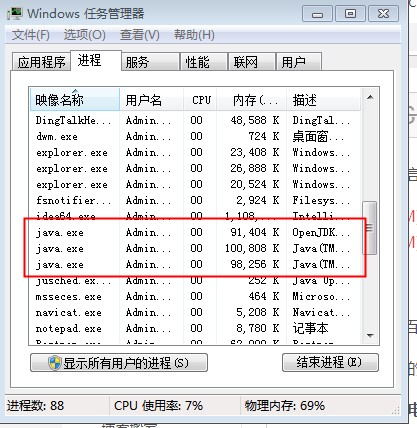Viewport: 417px width, 428px height.
Task: Click the scrollbar down arrow
Action: click(370, 335)
